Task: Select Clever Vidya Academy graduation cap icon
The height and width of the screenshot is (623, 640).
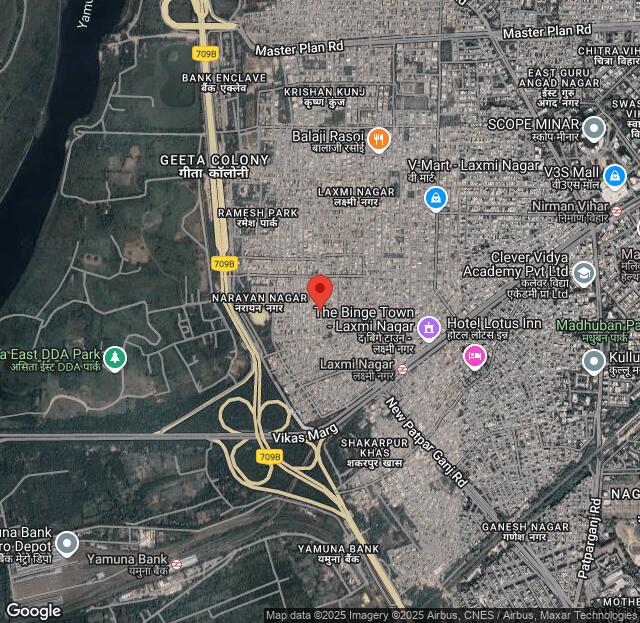Action: (584, 273)
